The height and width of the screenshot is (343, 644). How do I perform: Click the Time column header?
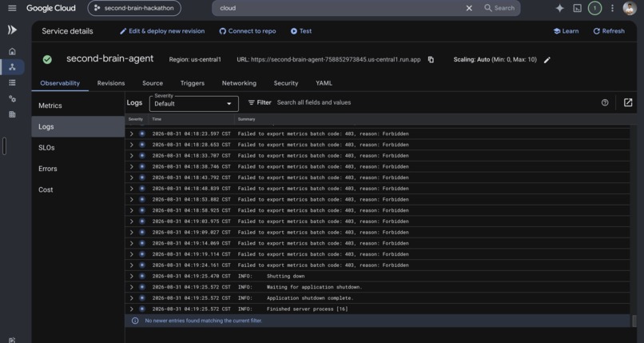(157, 119)
